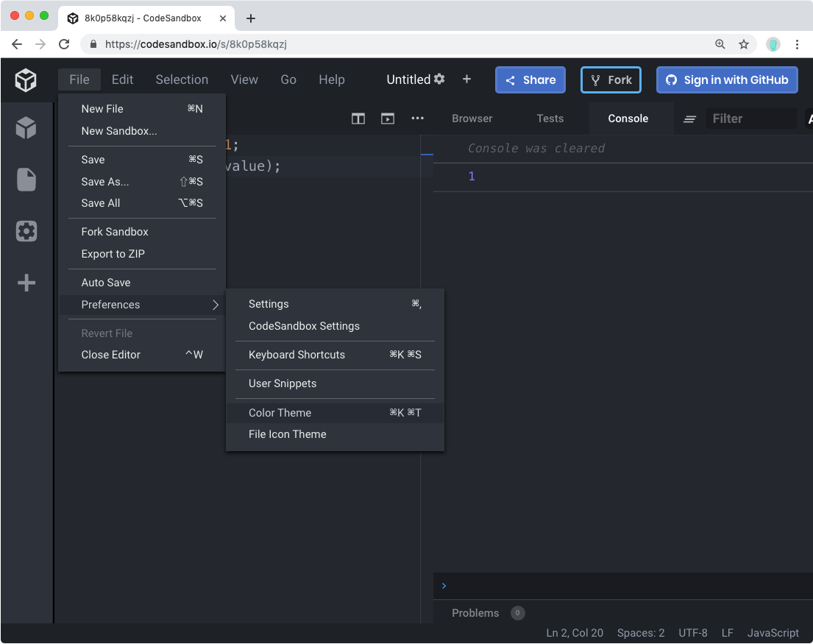Click the site lock icon in address bar
Viewport: 813px width, 644px height.
click(93, 44)
